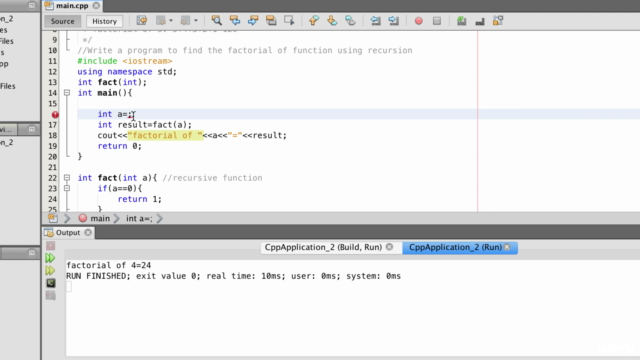Screen dimensions: 640x360
Task: Minimize the lower-left side panel
Action: (x=32, y=253)
